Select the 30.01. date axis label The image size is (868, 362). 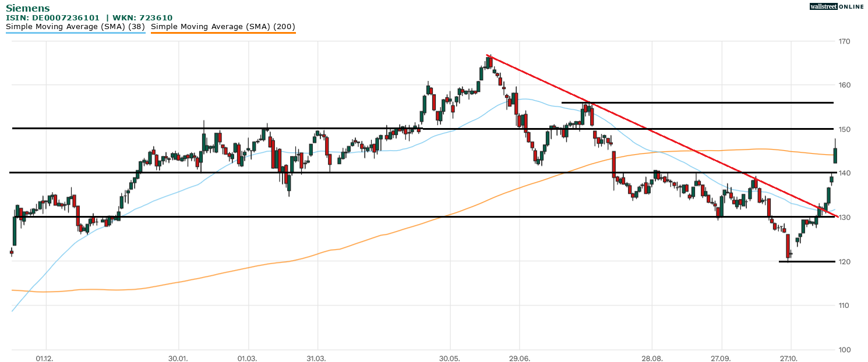point(178,358)
